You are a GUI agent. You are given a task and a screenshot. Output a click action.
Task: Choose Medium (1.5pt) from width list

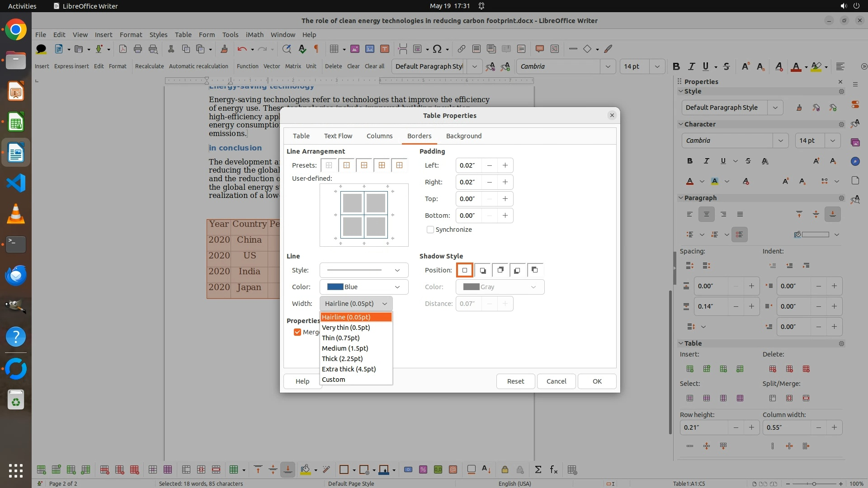[345, 348]
